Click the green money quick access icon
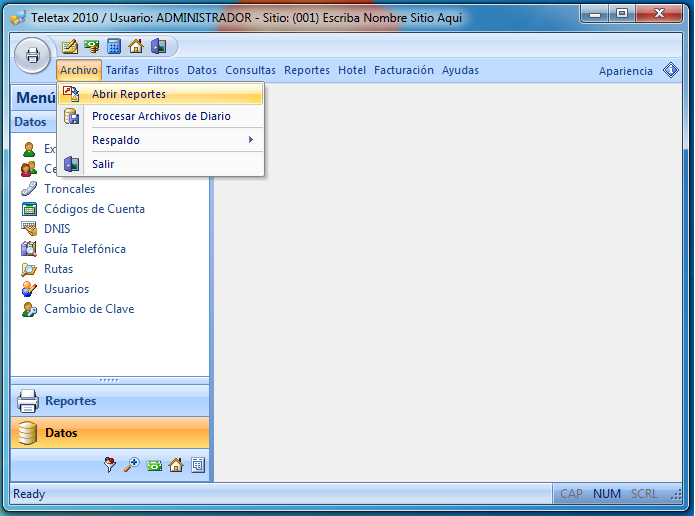Image resolution: width=695 pixels, height=516 pixels. (x=92, y=46)
